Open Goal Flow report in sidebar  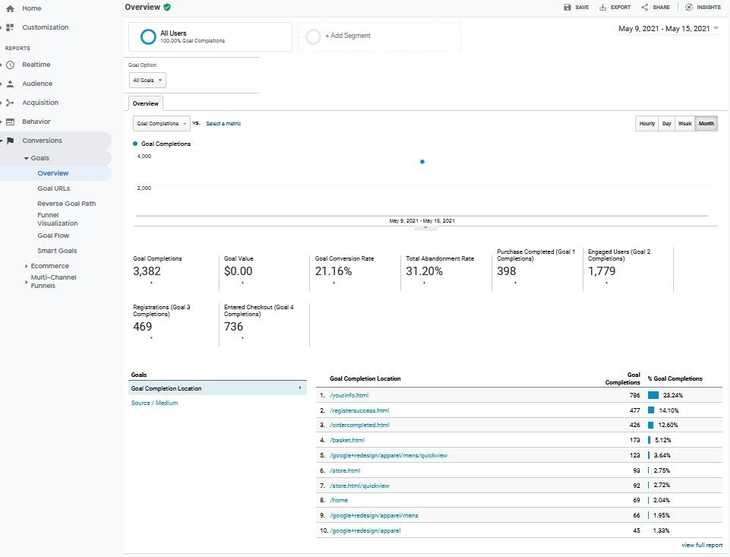click(x=53, y=236)
